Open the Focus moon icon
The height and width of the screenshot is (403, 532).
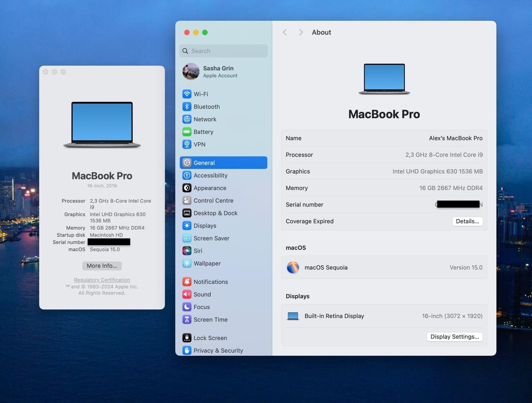pos(187,307)
